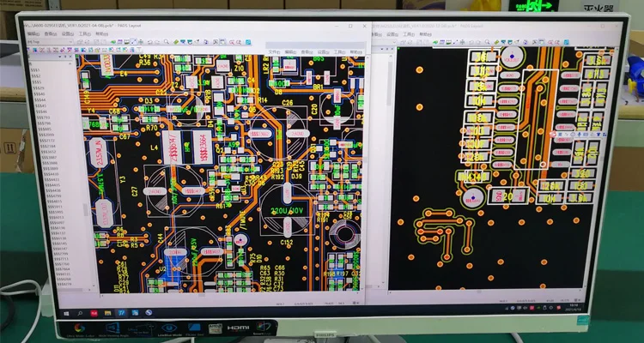This screenshot has width=644, height=343.
Task: Click rightmost teal icon in right window toolbar
Action: (566, 43)
